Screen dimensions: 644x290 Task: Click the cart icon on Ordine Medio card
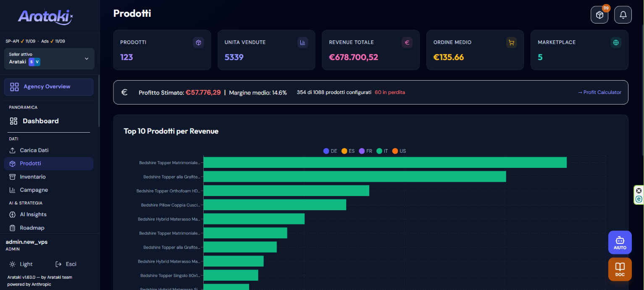511,42
